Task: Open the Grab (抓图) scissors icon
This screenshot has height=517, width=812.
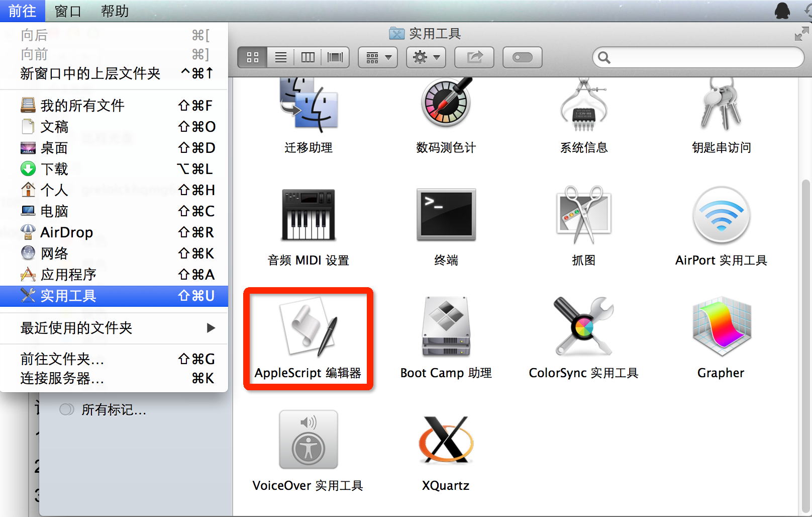Action: (584, 215)
